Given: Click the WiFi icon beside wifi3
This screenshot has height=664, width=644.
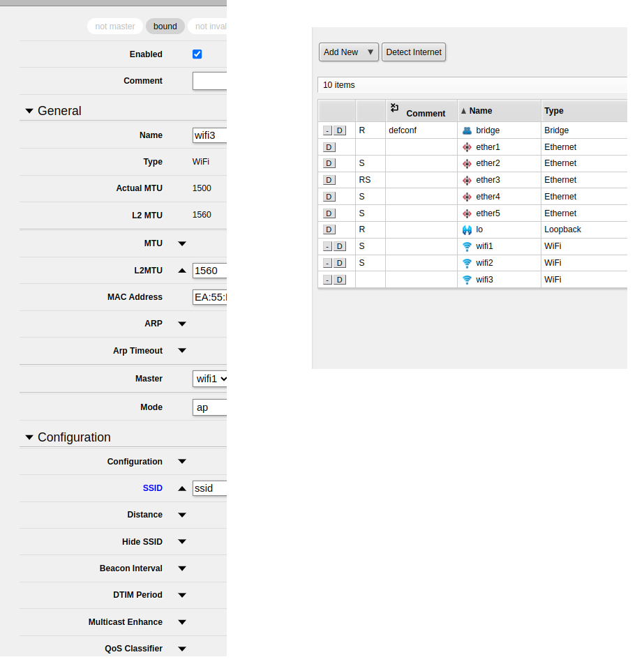Looking at the screenshot, I should (465, 279).
